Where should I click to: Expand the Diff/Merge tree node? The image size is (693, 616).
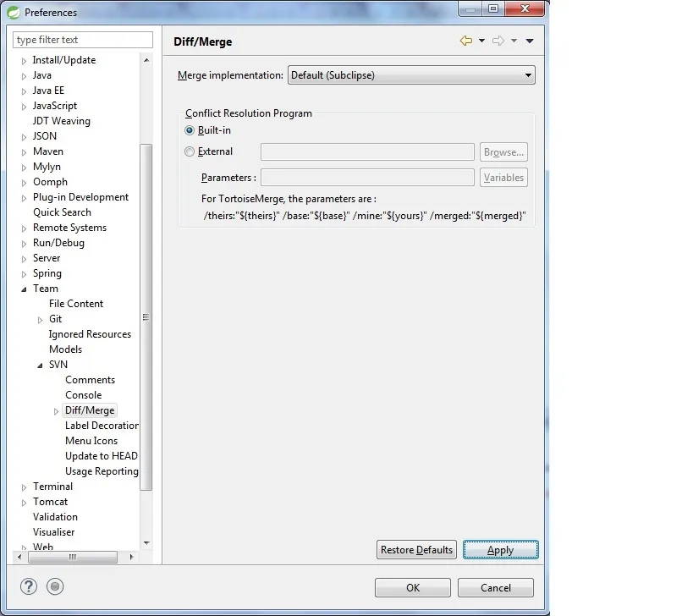tap(56, 411)
